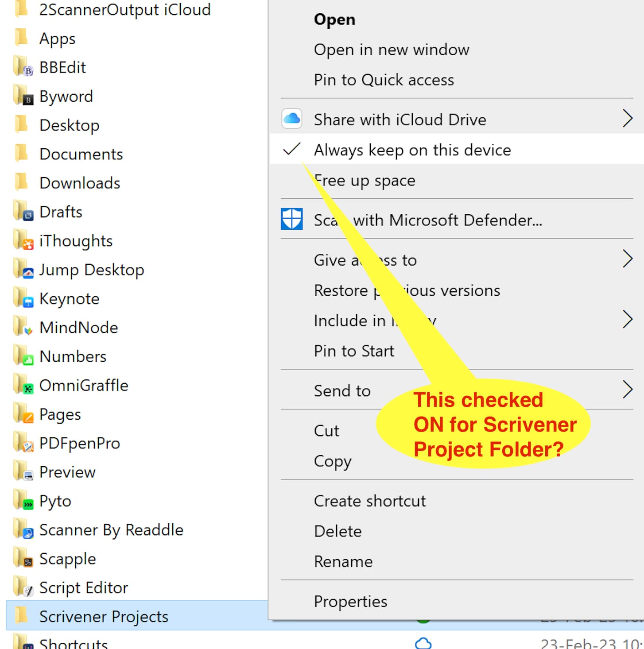644x649 pixels.
Task: Expand the Share with iCloud Drive submenu arrow
Action: pos(627,119)
